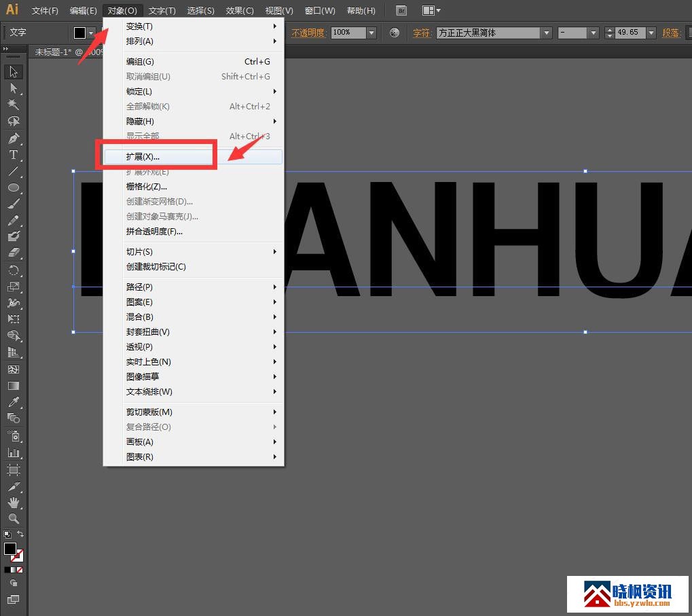Select the Magic Wand tool

13,105
